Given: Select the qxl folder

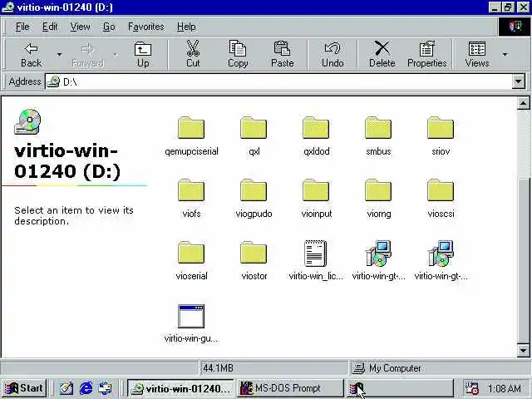Looking at the screenshot, I should pyautogui.click(x=254, y=136).
